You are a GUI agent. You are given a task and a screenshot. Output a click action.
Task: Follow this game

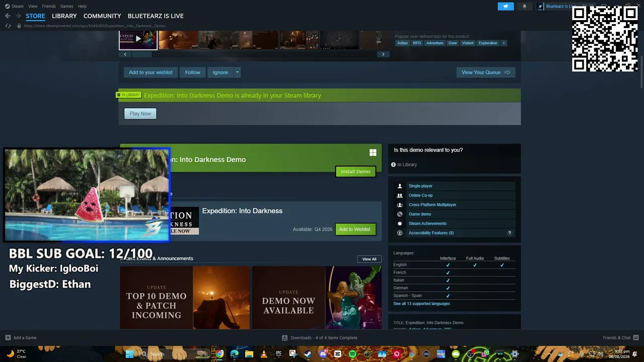click(193, 72)
